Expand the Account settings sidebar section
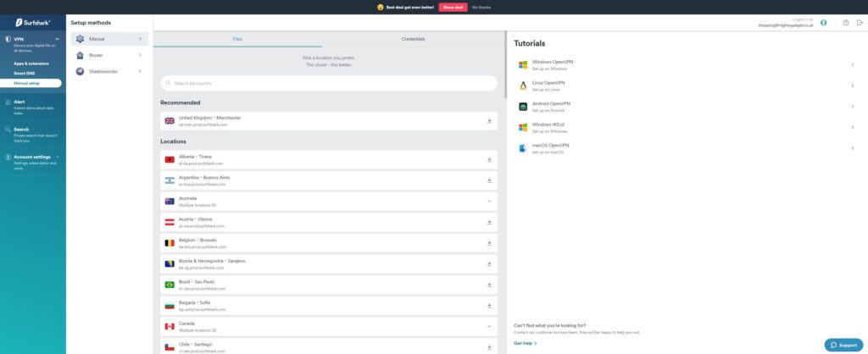This screenshot has height=354, width=868. (x=57, y=157)
